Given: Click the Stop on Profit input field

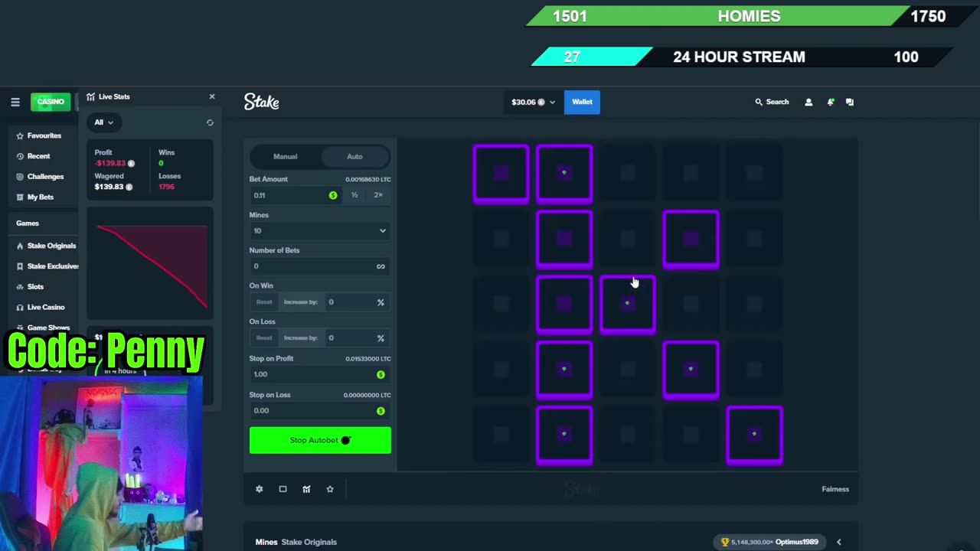Looking at the screenshot, I should [319, 374].
